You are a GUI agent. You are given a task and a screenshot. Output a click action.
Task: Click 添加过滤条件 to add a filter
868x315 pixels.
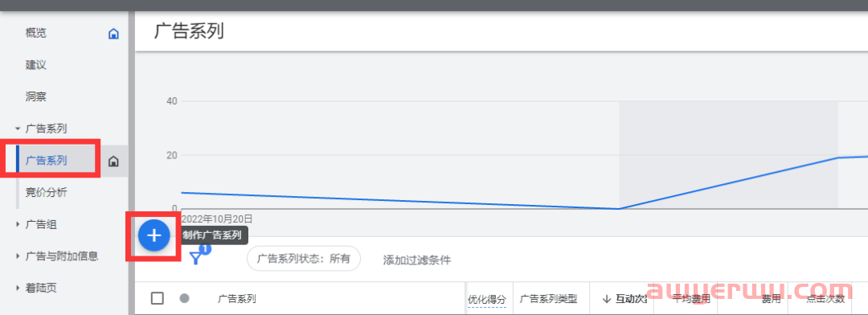[x=417, y=260]
